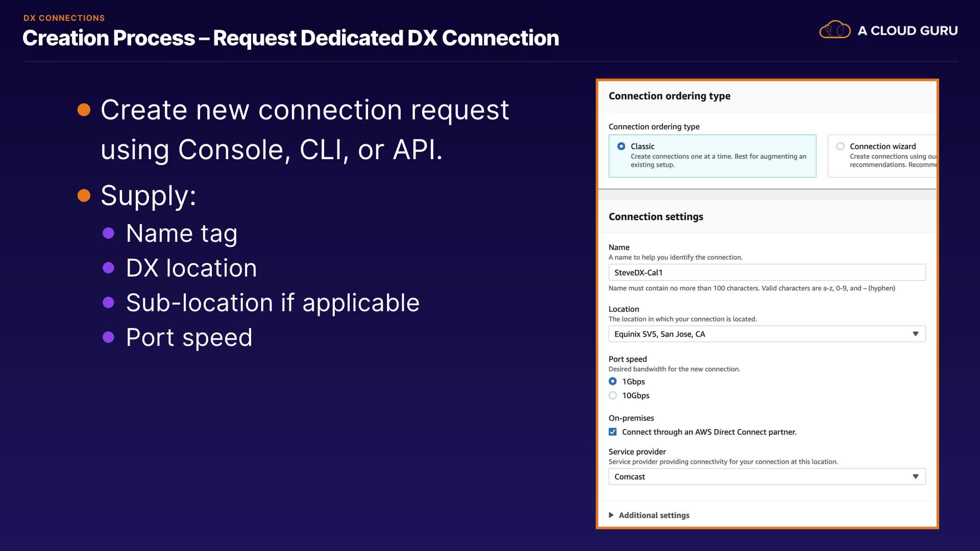Choose the 10Gbps port speed option

613,395
